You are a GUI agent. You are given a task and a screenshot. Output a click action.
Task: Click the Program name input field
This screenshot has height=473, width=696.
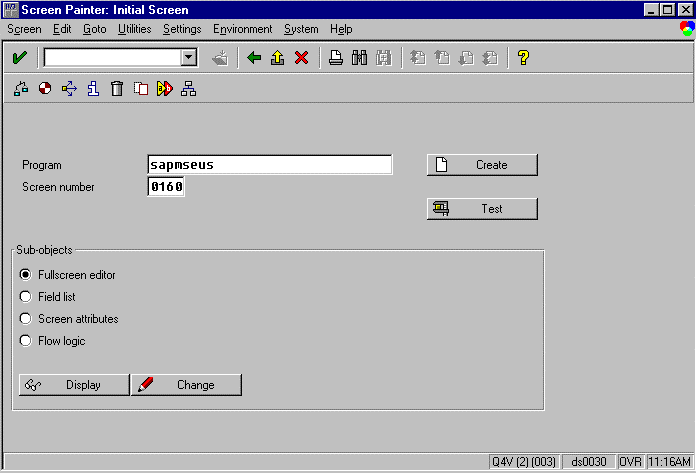pos(269,165)
